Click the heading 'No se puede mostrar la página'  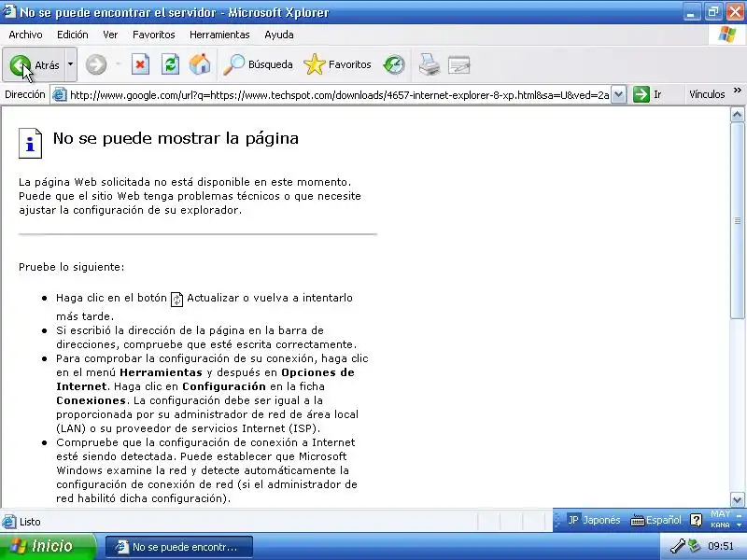[x=176, y=138]
